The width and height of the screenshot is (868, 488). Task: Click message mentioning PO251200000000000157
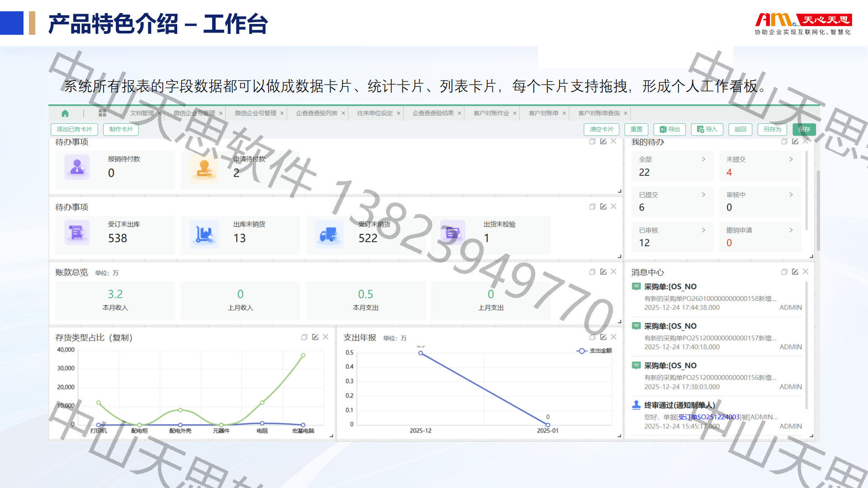tap(717, 336)
